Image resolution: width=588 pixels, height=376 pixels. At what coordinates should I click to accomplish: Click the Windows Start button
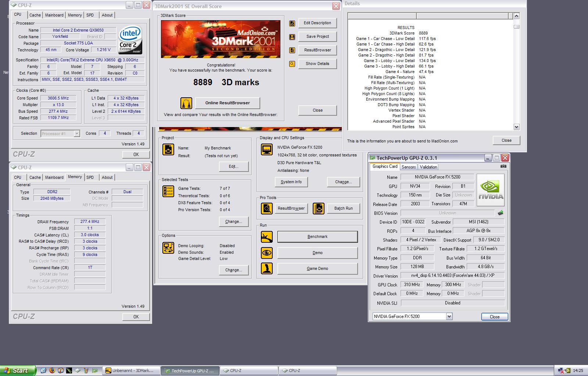[18, 370]
